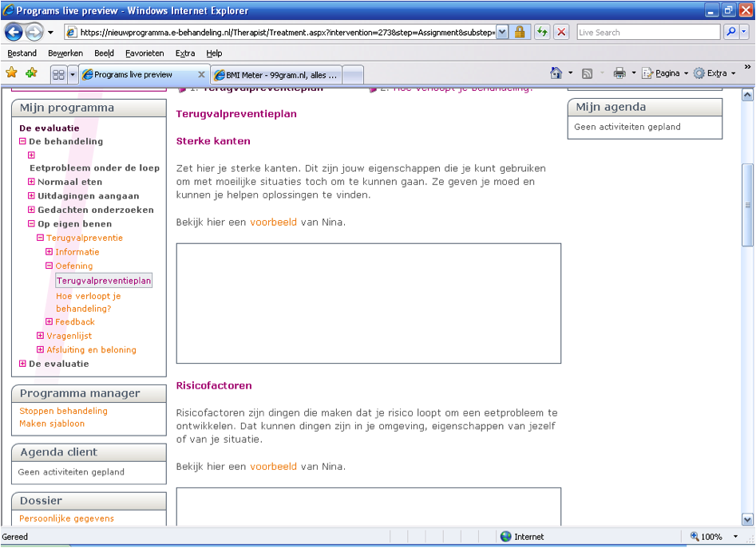Expand the Vragenlijst tree node
Screen dimensions: 756x548
(40, 336)
